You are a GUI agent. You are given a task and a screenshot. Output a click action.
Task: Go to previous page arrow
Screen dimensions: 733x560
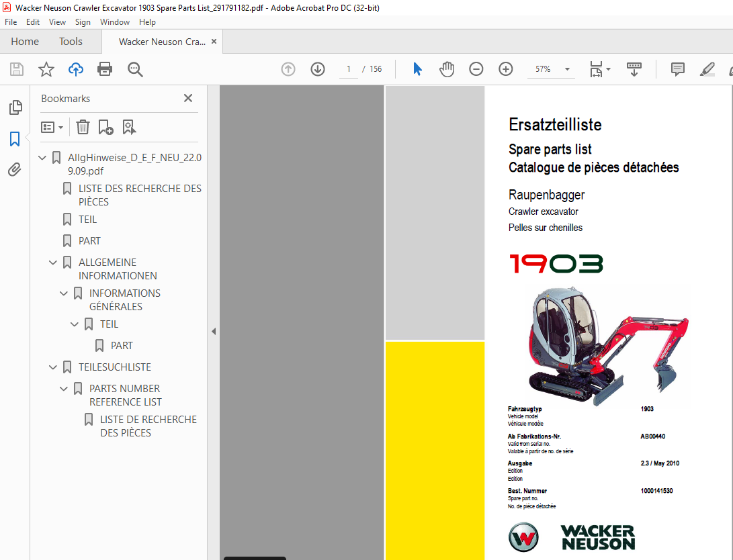coord(288,69)
